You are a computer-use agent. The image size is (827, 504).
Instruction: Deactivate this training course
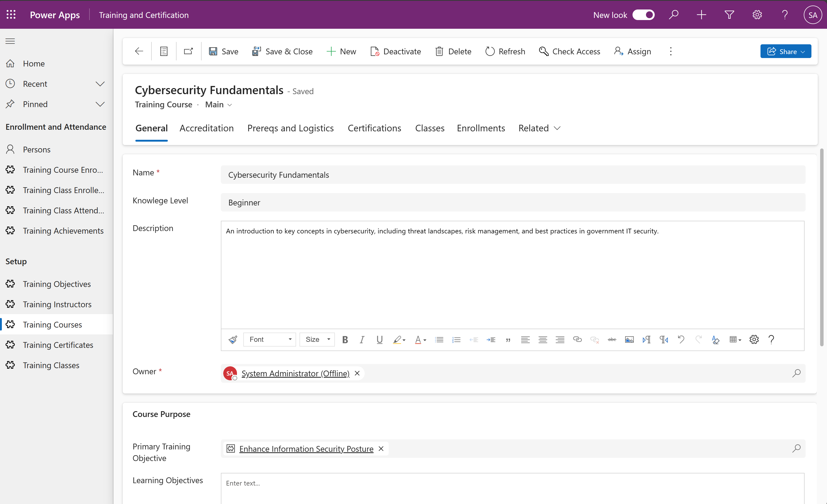coord(396,51)
